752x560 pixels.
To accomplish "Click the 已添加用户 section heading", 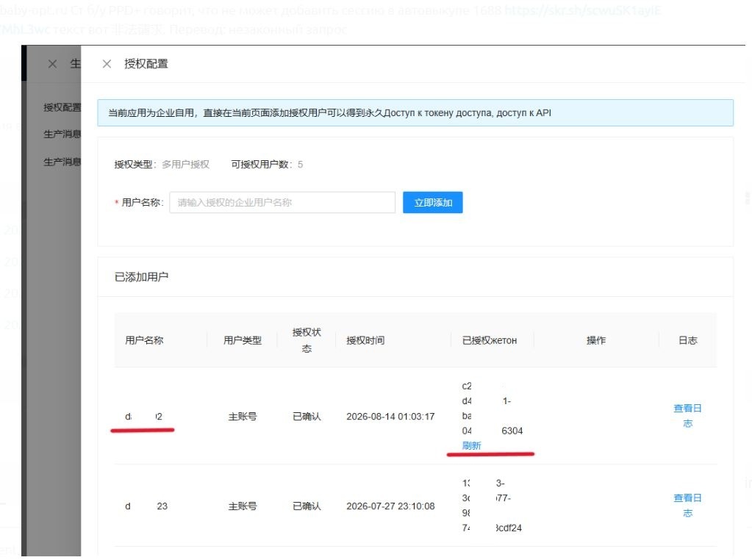I will point(141,276).
